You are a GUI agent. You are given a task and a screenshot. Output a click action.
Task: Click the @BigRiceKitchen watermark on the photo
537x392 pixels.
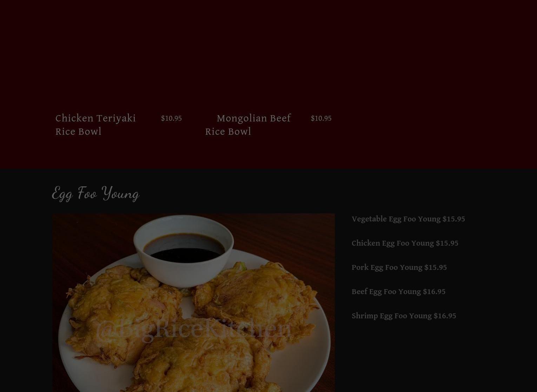click(x=193, y=329)
